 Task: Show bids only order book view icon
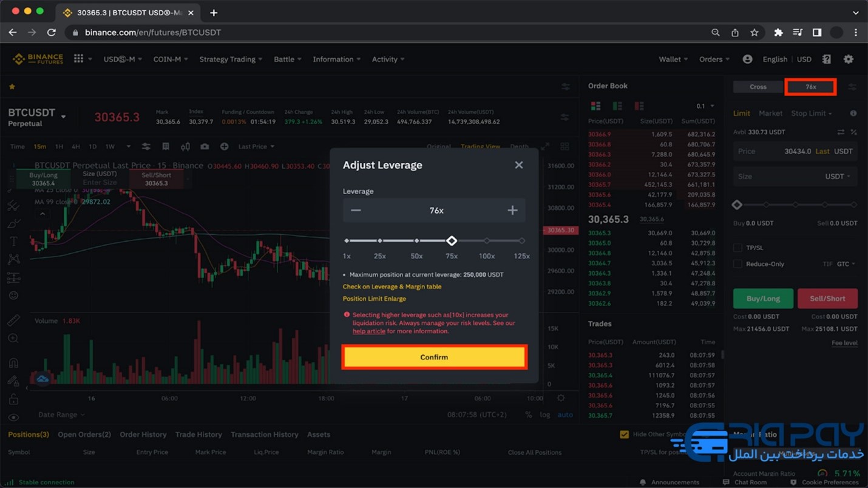click(x=617, y=106)
